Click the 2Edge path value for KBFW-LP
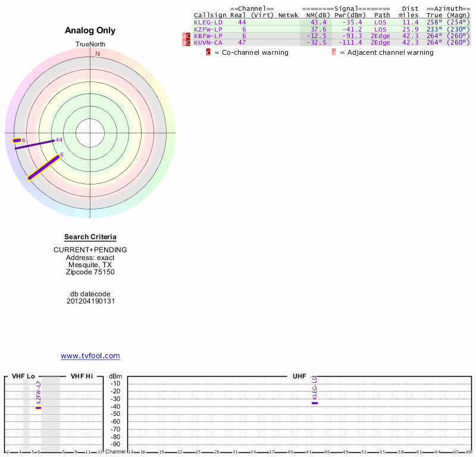This screenshot has width=476, height=457. (x=380, y=36)
